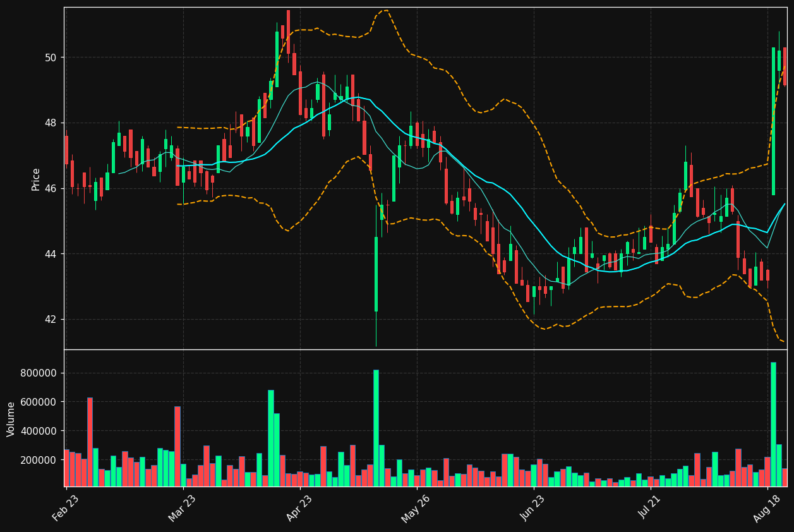Click the 46 price axis label
The height and width of the screenshot is (532, 794).
pos(51,188)
